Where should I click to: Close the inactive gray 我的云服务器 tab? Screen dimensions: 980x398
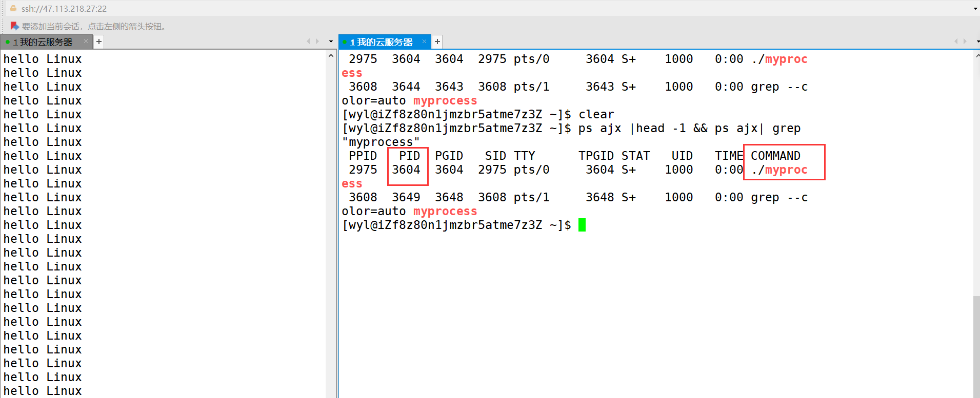point(86,41)
